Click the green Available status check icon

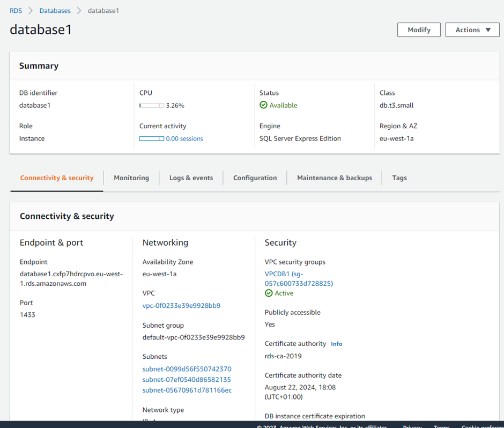(263, 105)
